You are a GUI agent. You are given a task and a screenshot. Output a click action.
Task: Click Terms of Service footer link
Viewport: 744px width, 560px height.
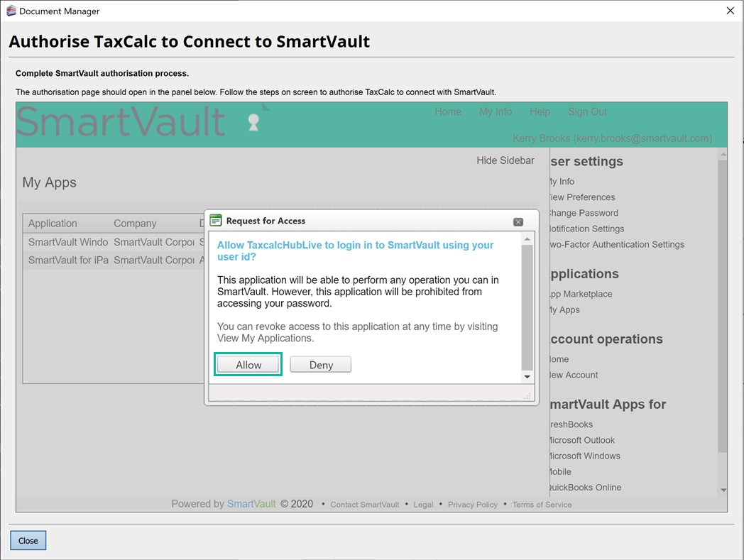542,505
